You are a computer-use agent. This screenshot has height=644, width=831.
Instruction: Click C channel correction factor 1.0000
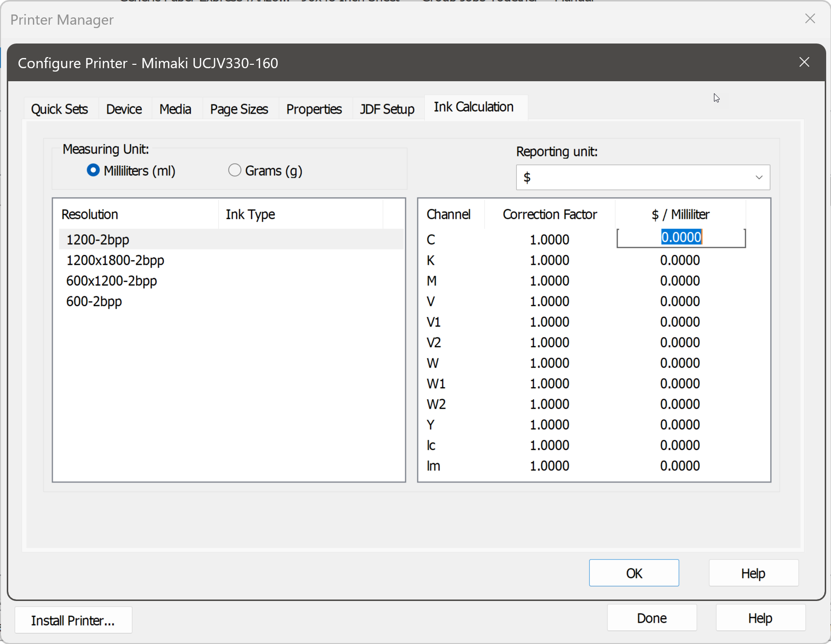(x=549, y=239)
